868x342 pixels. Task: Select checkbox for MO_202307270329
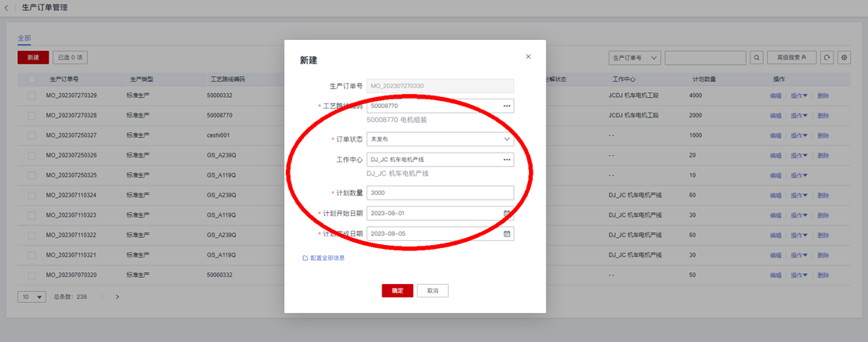(32, 95)
